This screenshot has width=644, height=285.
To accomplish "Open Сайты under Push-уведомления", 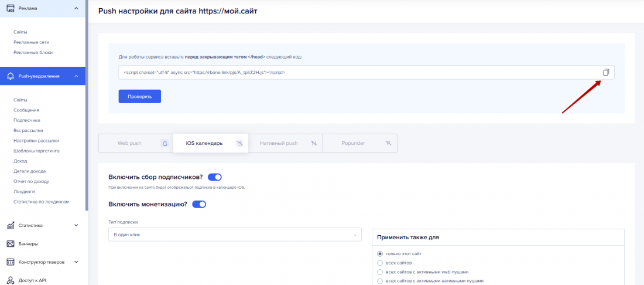I will (x=20, y=100).
